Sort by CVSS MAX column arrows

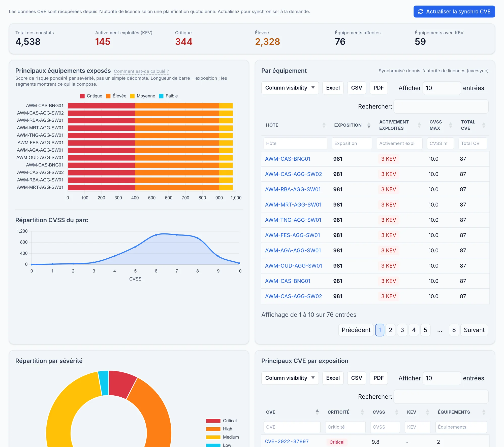(x=450, y=125)
